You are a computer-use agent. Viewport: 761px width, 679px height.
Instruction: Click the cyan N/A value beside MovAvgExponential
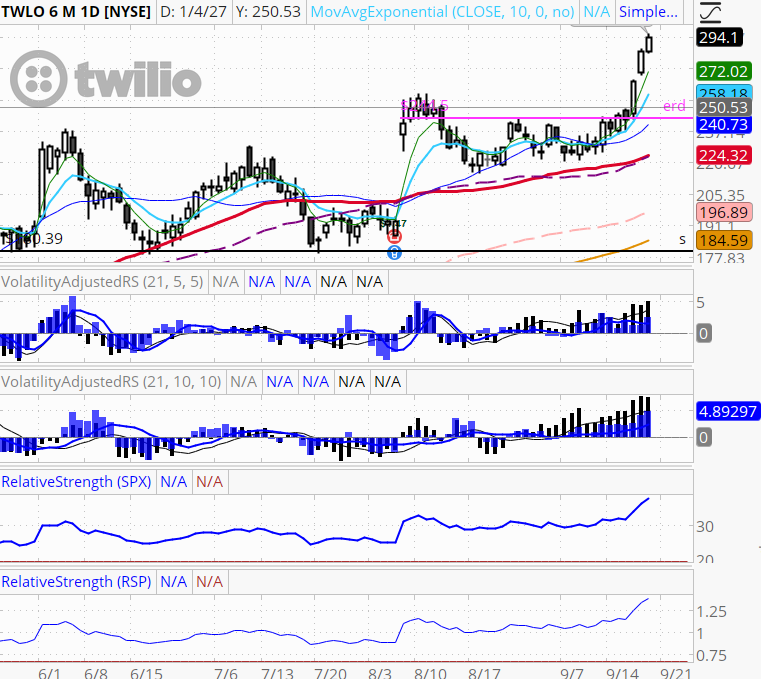tap(596, 12)
